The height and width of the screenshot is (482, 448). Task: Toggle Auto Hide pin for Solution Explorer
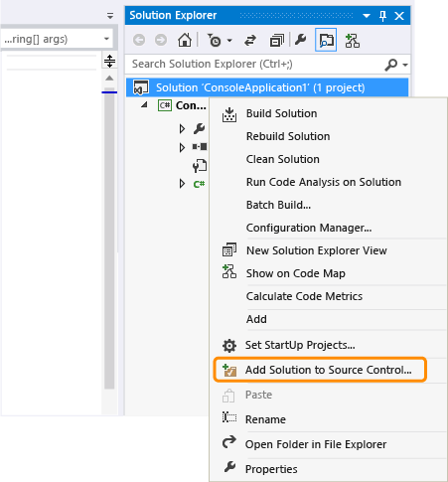point(383,16)
